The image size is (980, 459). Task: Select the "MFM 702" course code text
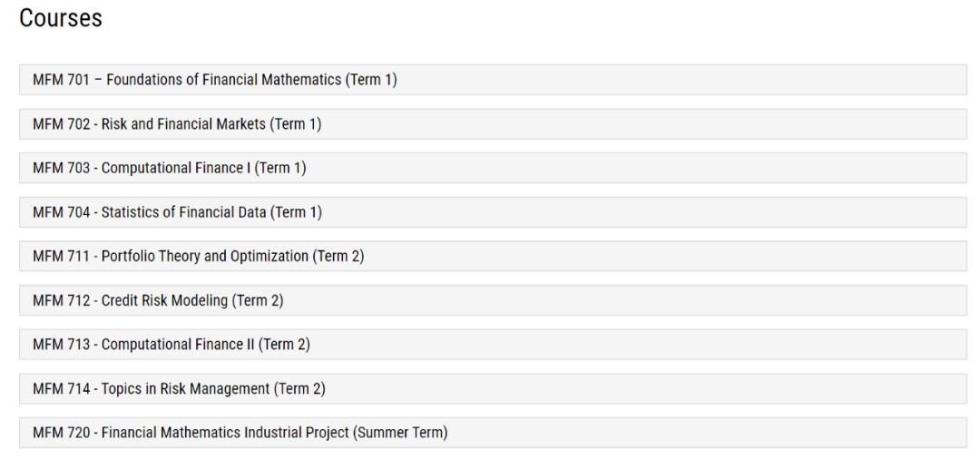[57, 123]
